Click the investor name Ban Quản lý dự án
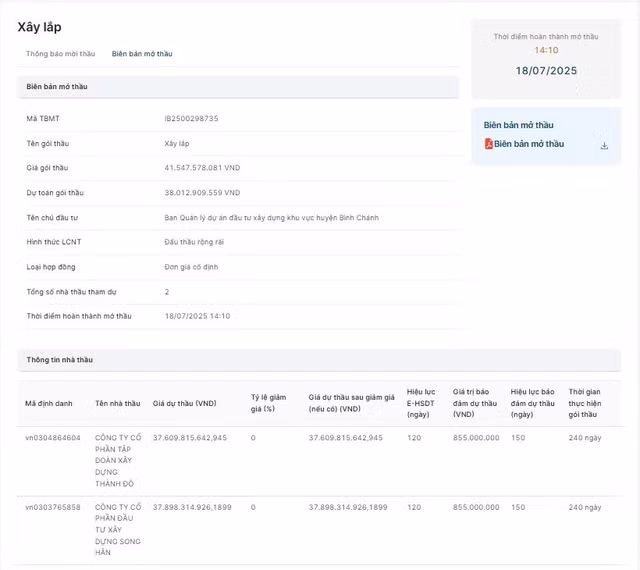The width and height of the screenshot is (640, 570). tap(271, 218)
